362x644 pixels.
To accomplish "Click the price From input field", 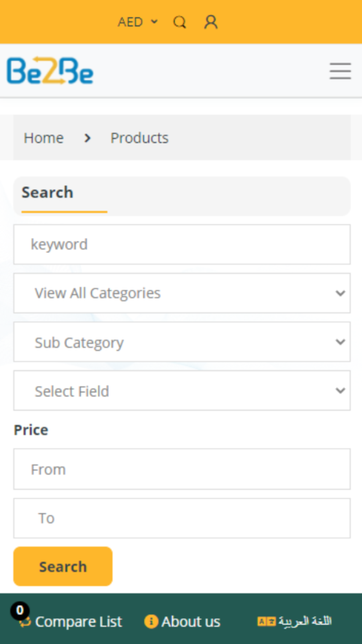I will click(x=182, y=469).
